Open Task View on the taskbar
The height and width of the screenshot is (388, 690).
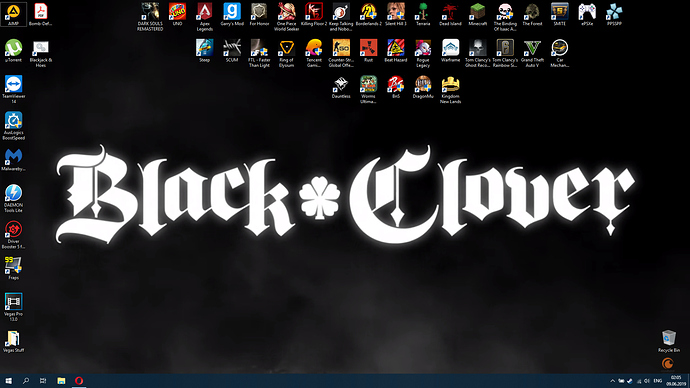tap(43, 381)
